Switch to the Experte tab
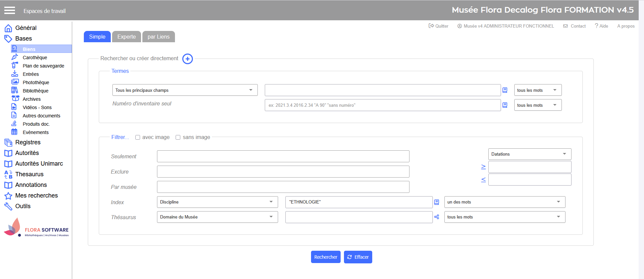The height and width of the screenshot is (279, 644). 126,37
